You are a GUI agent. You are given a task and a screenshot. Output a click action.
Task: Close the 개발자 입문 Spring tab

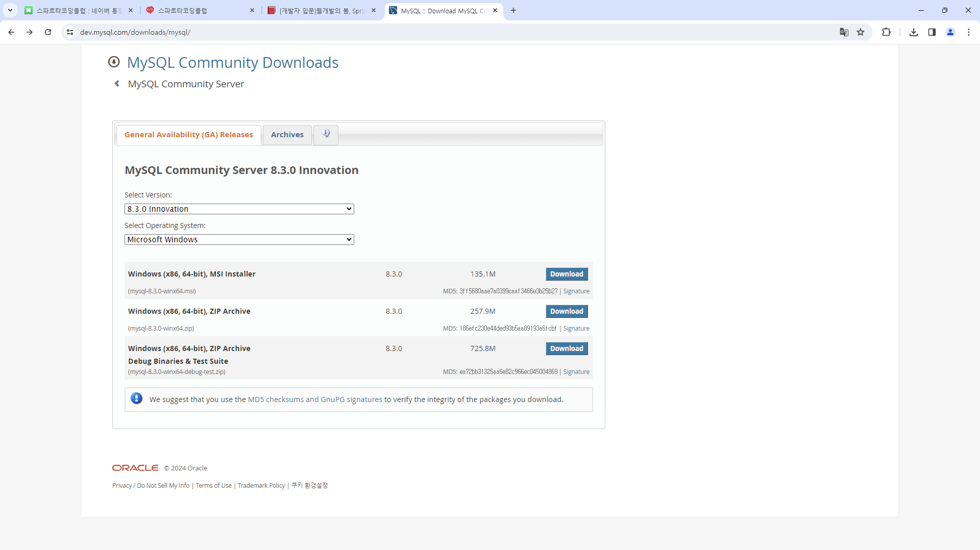(374, 10)
